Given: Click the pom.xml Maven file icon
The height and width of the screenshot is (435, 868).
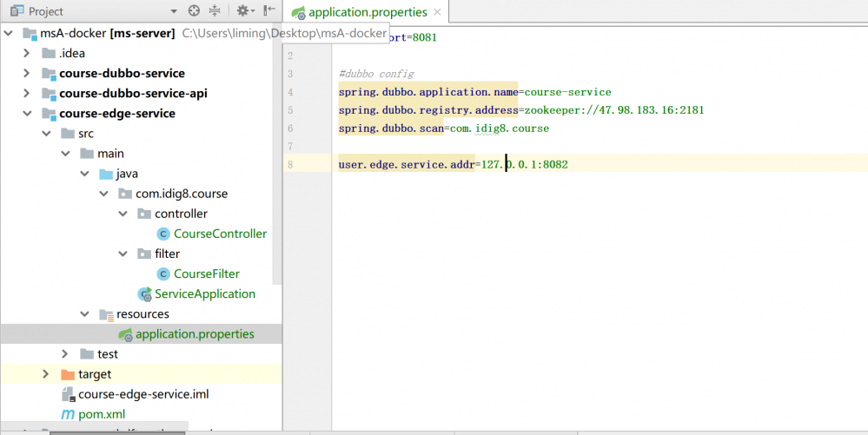Looking at the screenshot, I should coord(67,414).
